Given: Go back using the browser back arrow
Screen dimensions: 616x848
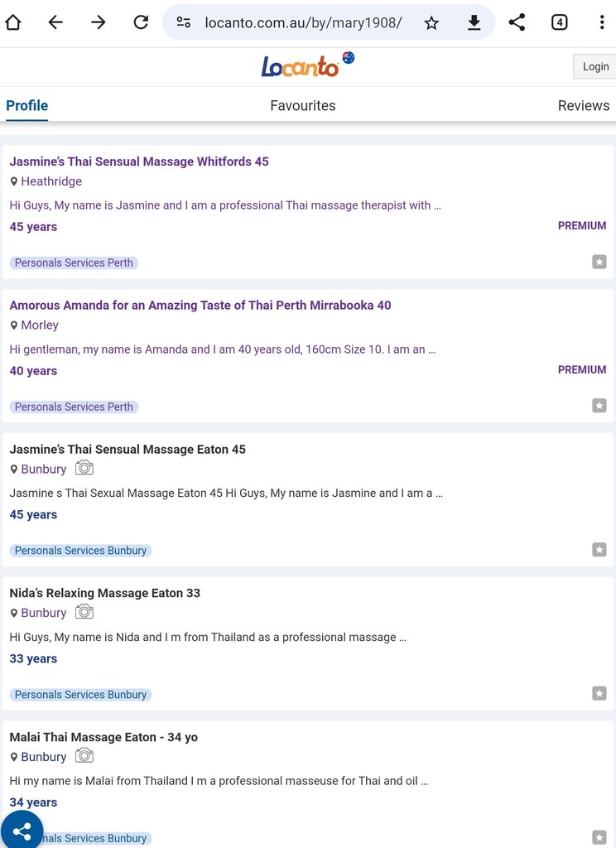Looking at the screenshot, I should 55,22.
